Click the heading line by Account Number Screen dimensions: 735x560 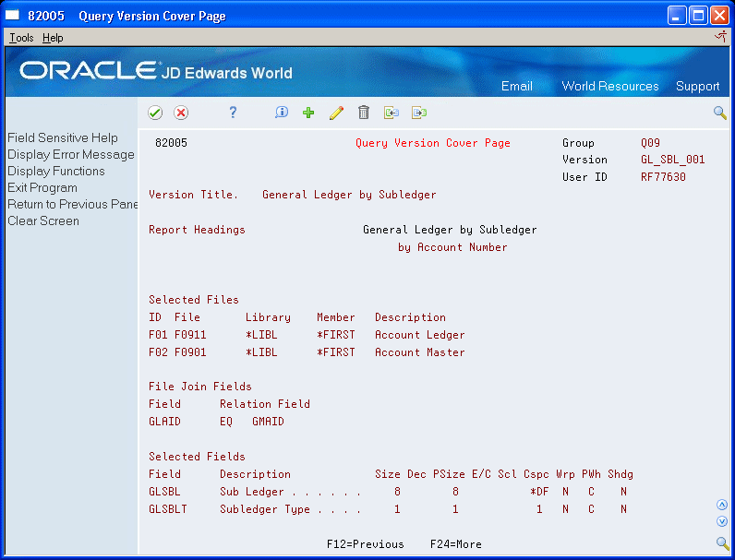pyautogui.click(x=452, y=247)
